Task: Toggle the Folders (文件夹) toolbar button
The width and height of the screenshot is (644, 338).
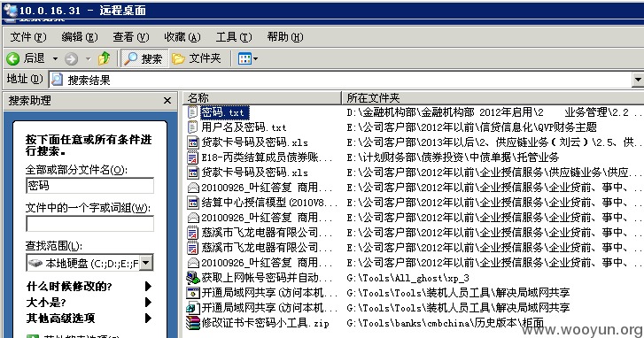Action: (x=197, y=58)
